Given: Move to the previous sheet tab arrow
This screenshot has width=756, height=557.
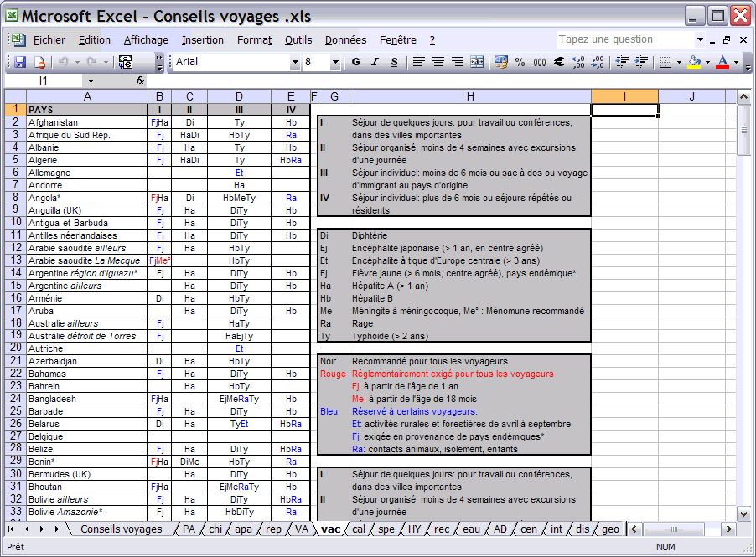Looking at the screenshot, I should 27,529.
